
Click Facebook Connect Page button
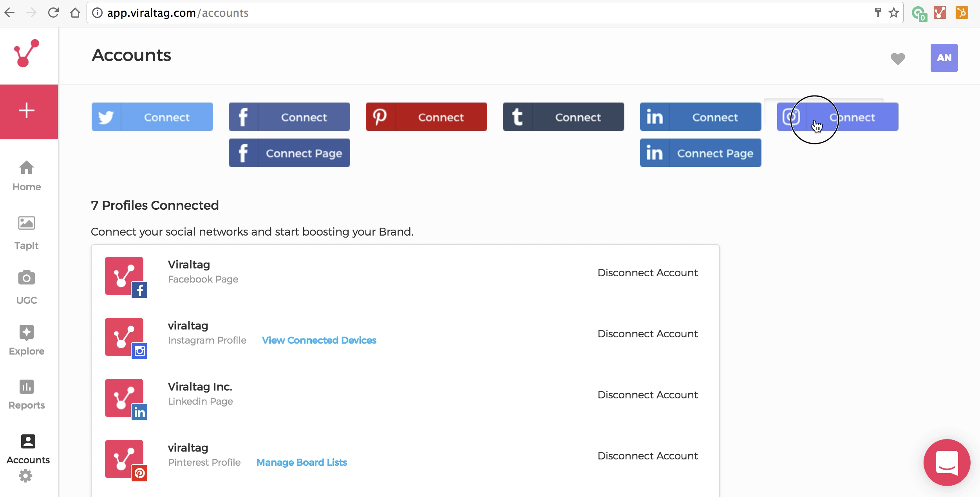click(x=289, y=153)
